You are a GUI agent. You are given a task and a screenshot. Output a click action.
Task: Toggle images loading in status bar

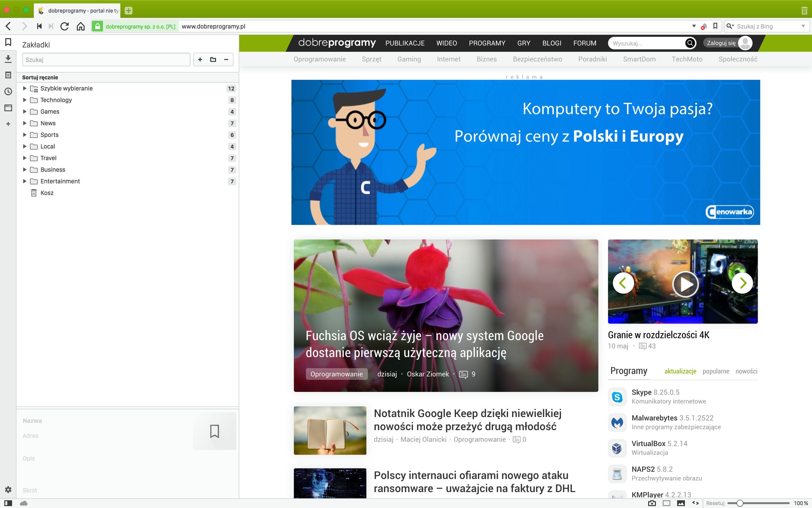(x=681, y=503)
